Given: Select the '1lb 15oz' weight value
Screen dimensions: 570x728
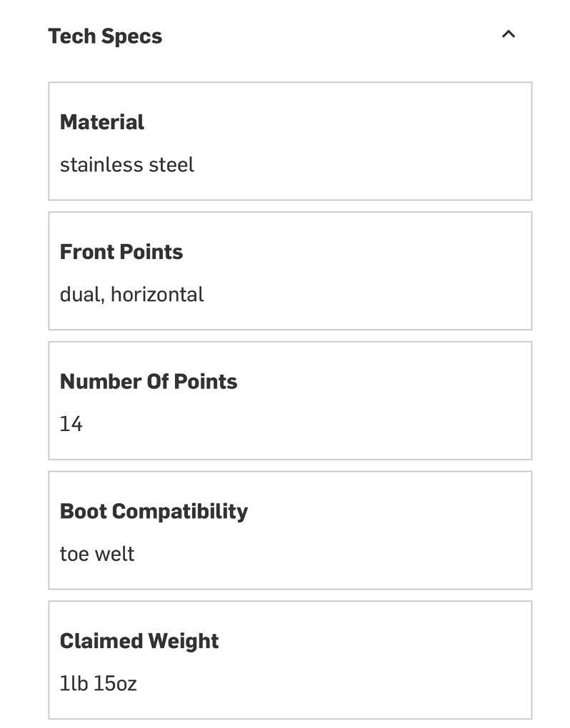Looking at the screenshot, I should 99,684.
